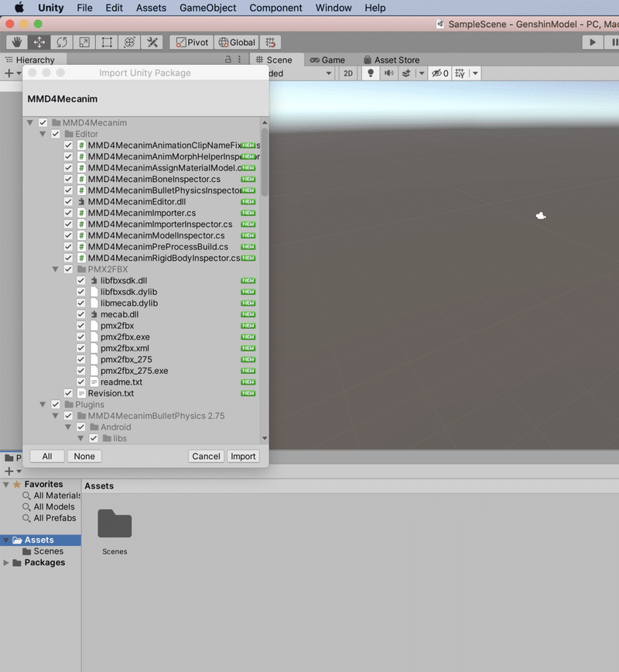The height and width of the screenshot is (672, 619).
Task: Select the combined Transform tool
Action: tap(129, 42)
